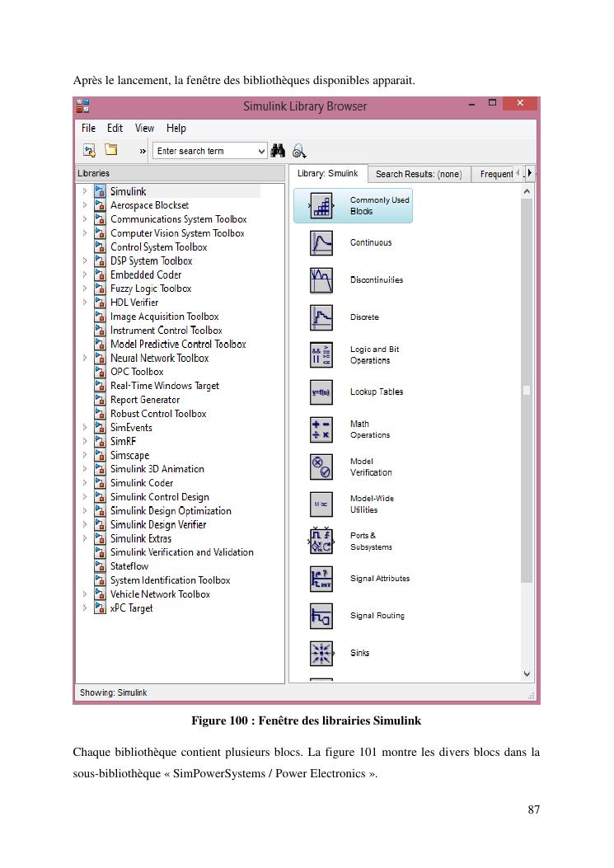
Task: Expand the Simscape library node
Action: (85, 455)
